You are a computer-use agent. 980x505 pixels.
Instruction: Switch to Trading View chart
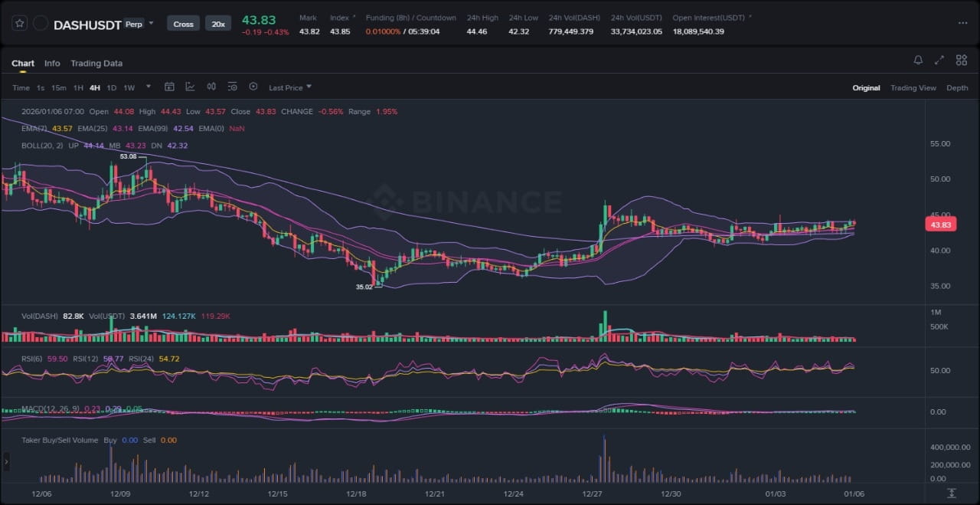pyautogui.click(x=913, y=88)
